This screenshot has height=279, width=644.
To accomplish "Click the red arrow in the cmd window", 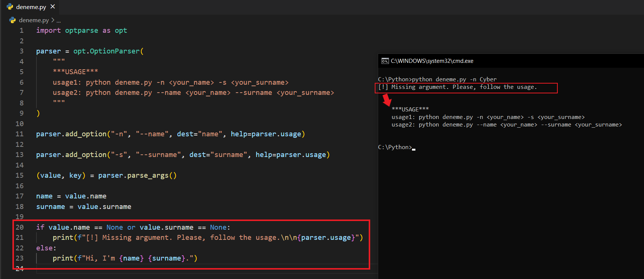I will tap(387, 100).
